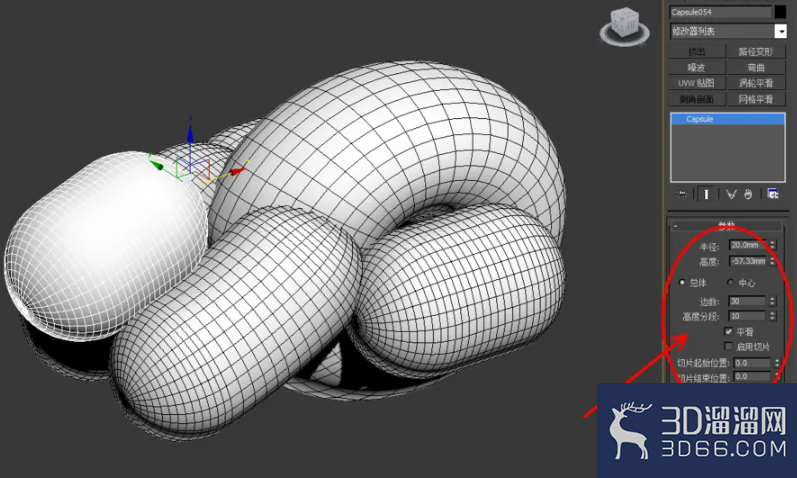Click the 半径 value field
This screenshot has height=478, width=797.
pyautogui.click(x=747, y=245)
